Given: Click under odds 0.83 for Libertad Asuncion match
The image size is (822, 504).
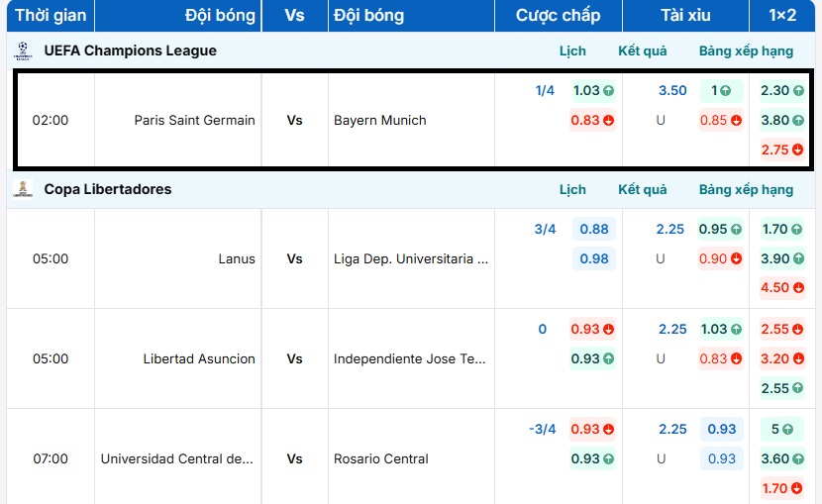Looking at the screenshot, I should pyautogui.click(x=721, y=358).
